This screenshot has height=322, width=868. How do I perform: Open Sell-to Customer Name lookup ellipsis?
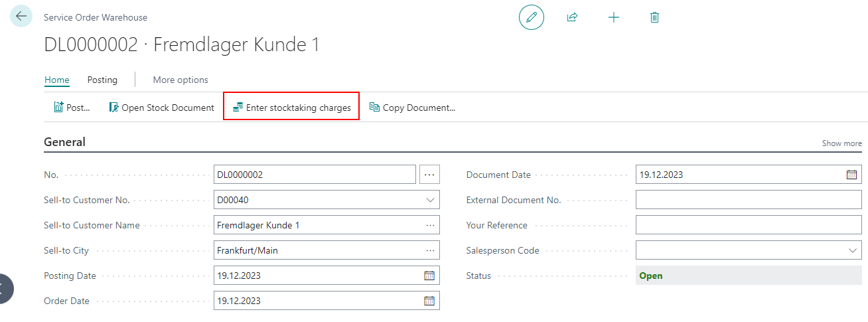430,225
